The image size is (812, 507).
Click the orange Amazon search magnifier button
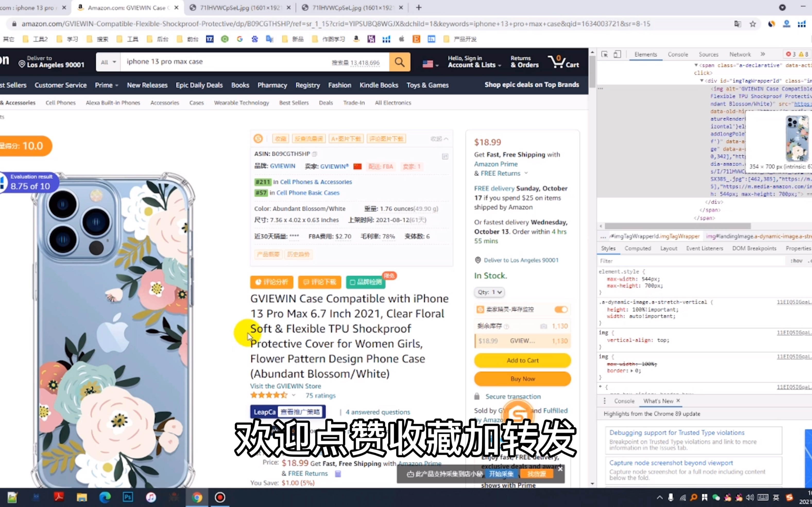click(x=399, y=62)
